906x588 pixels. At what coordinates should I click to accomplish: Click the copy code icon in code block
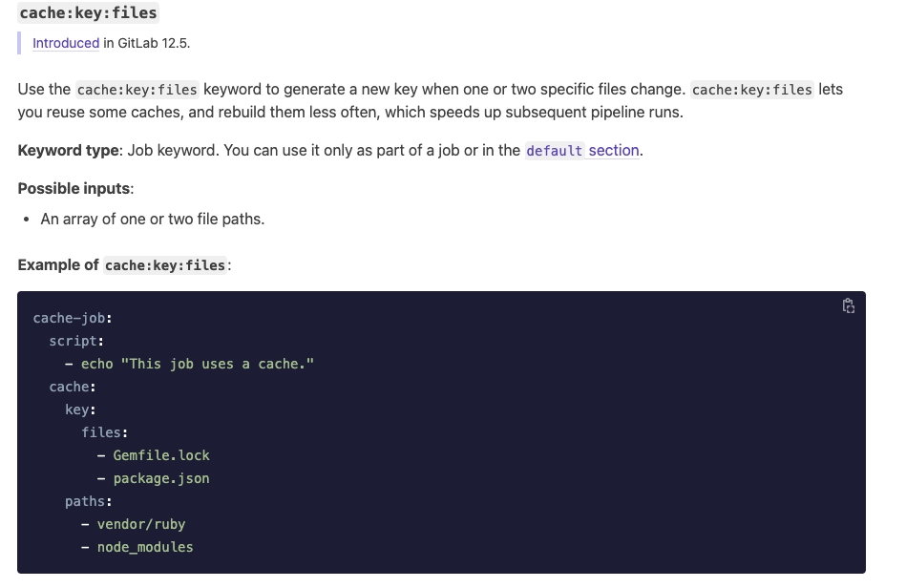[848, 306]
